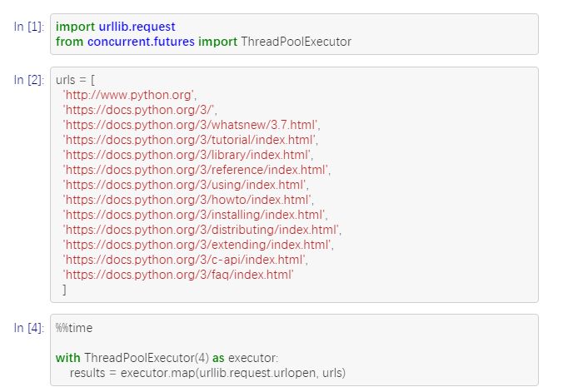
Task: Click the ThreadPoolExecutor import line
Action: click(203, 41)
